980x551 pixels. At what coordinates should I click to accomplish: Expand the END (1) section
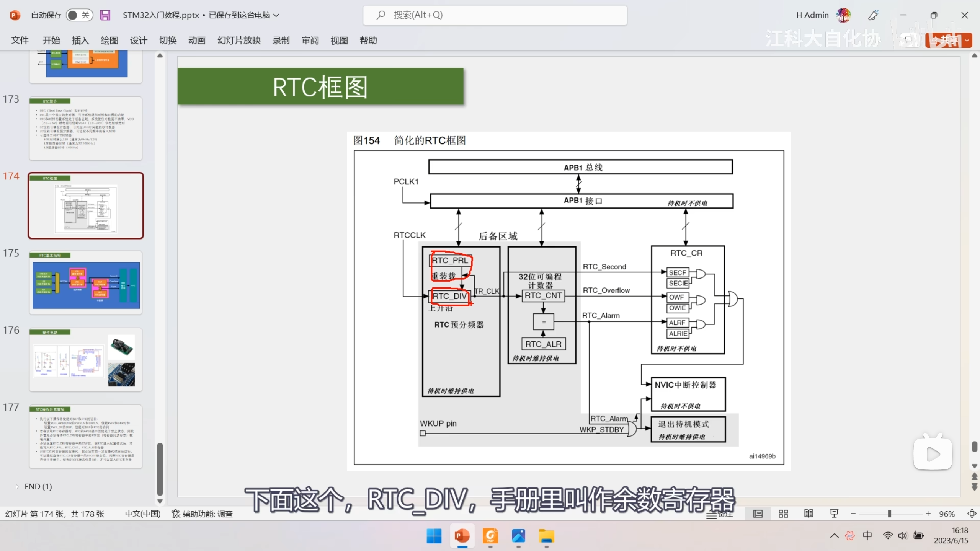point(17,487)
